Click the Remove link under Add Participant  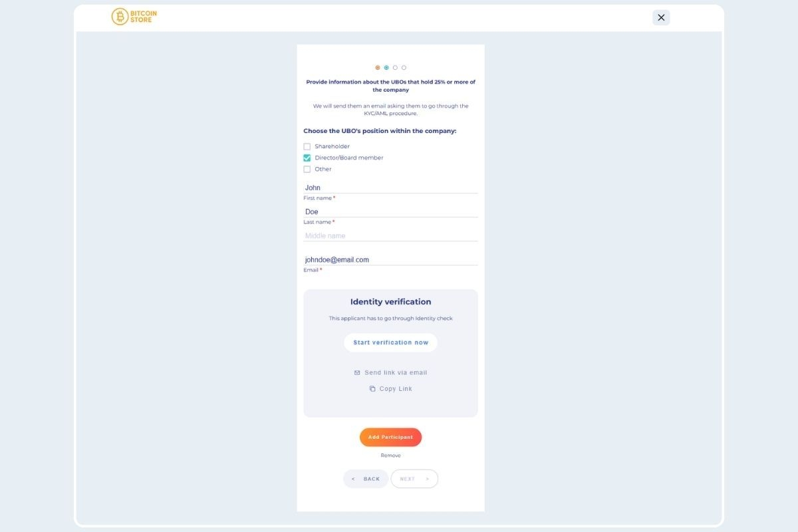click(x=390, y=456)
